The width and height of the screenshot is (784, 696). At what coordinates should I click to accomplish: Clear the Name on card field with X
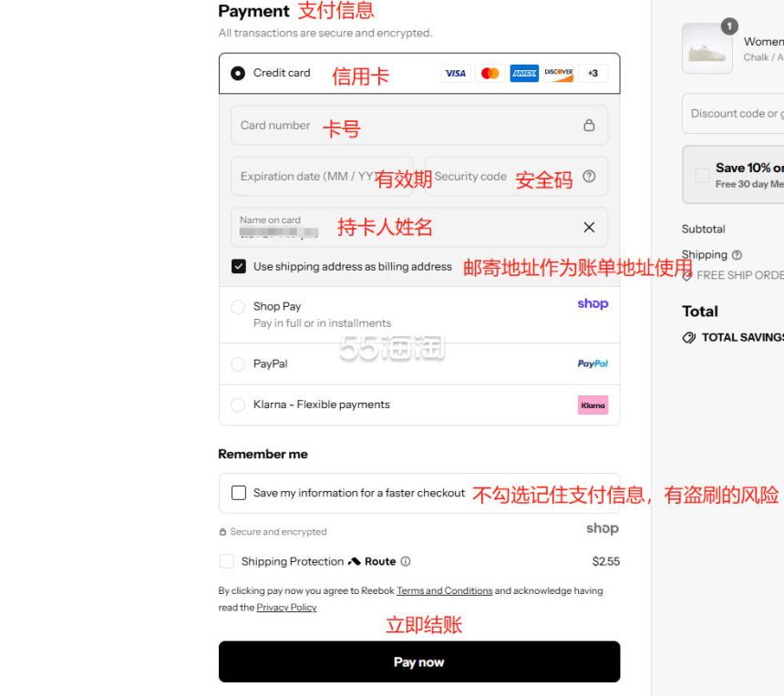pos(589,228)
